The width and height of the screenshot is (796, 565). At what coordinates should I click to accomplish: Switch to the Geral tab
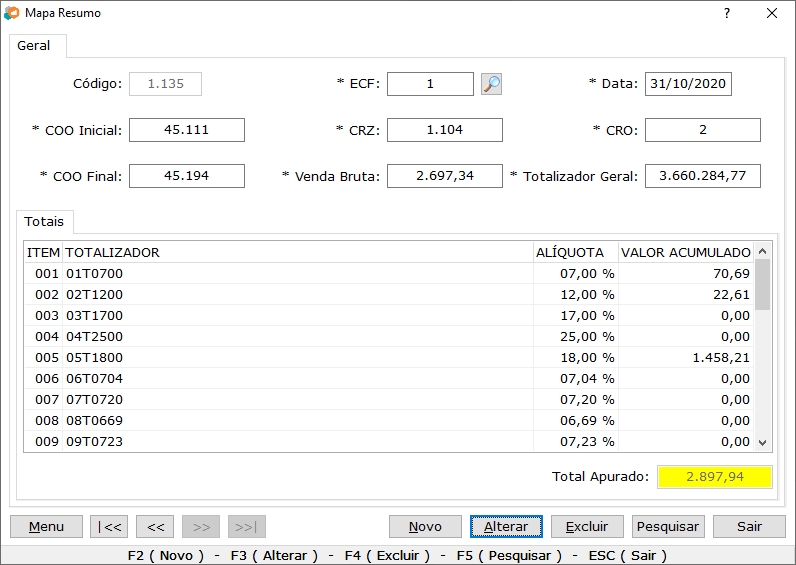click(x=34, y=46)
